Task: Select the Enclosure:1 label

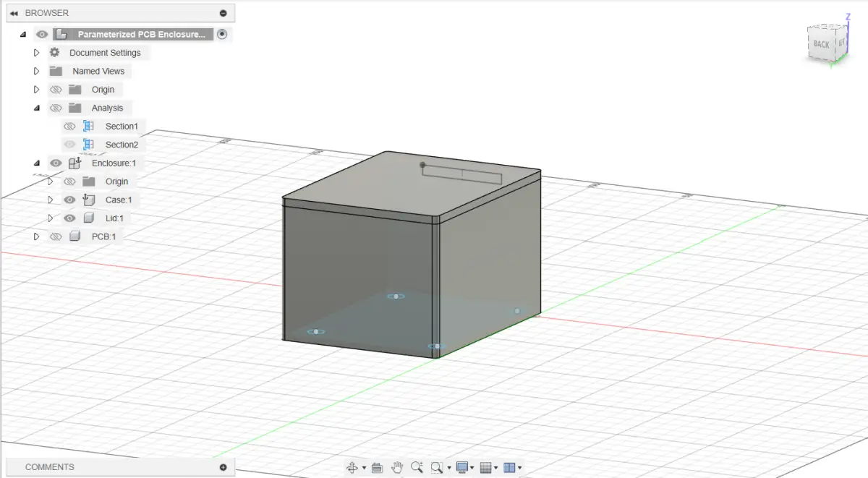Action: coord(114,163)
